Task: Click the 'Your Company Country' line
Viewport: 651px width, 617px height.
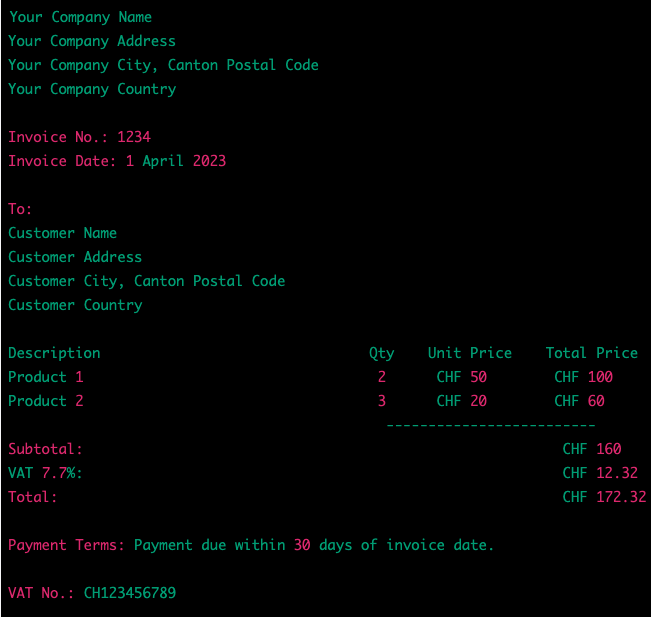Action: pos(92,89)
